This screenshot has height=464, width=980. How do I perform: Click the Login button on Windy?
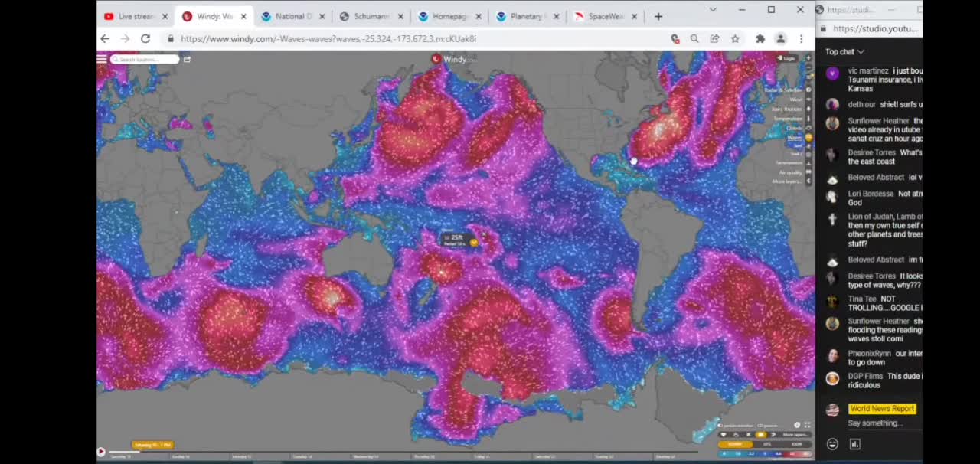pos(786,58)
